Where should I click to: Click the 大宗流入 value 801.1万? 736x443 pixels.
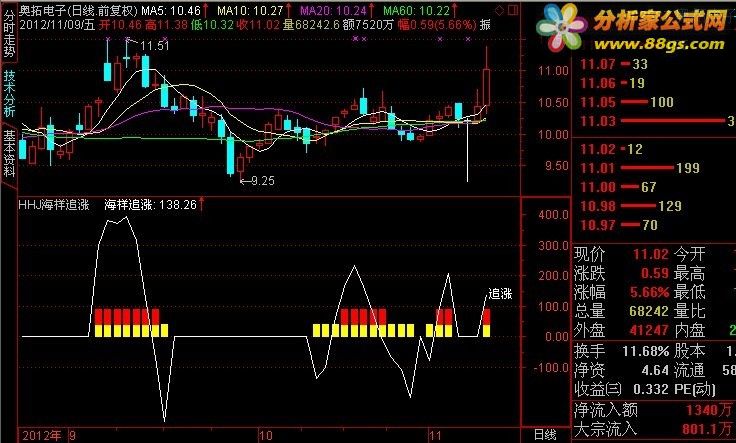pyautogui.click(x=708, y=429)
